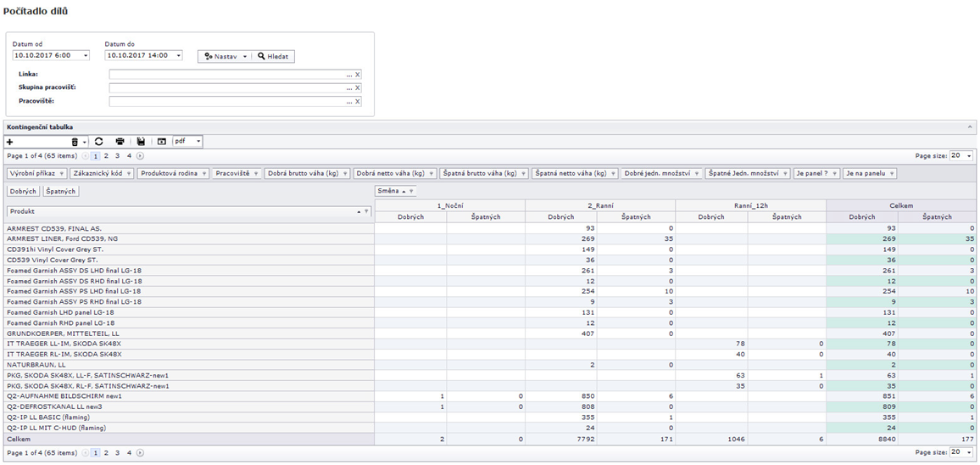Clear the Pracoviště filter with X icon
The height and width of the screenshot is (465, 980).
[x=358, y=102]
